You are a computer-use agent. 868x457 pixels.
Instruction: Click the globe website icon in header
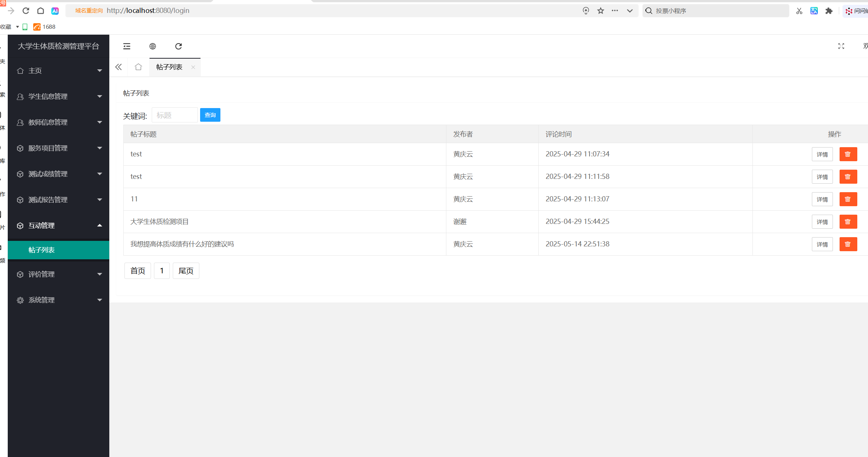[x=152, y=46]
